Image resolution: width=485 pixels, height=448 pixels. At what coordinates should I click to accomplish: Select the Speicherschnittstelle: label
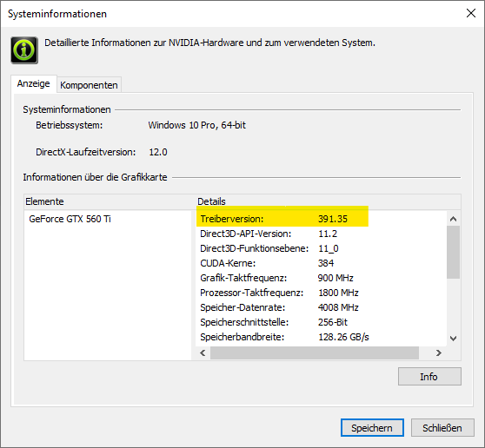244,322
